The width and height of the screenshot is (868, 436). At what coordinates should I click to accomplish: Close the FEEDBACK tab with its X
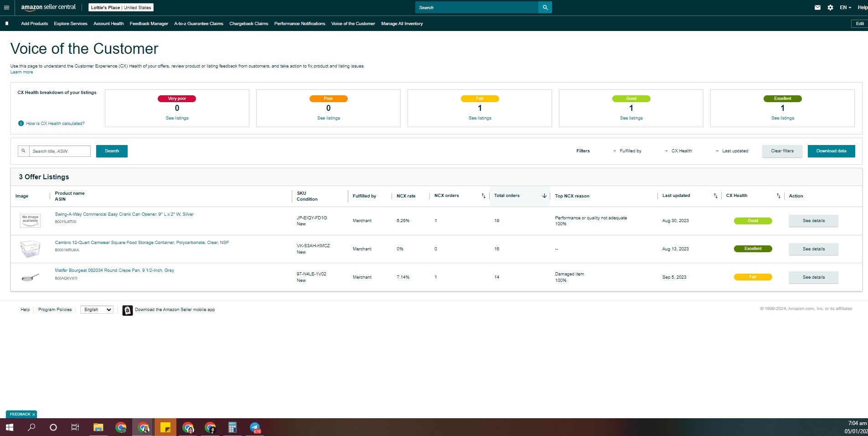34,415
